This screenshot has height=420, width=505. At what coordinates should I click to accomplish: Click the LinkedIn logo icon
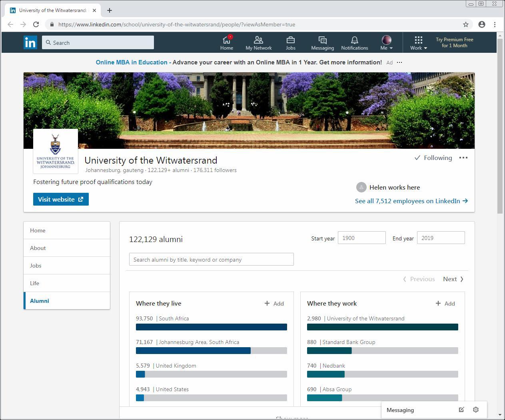(30, 42)
